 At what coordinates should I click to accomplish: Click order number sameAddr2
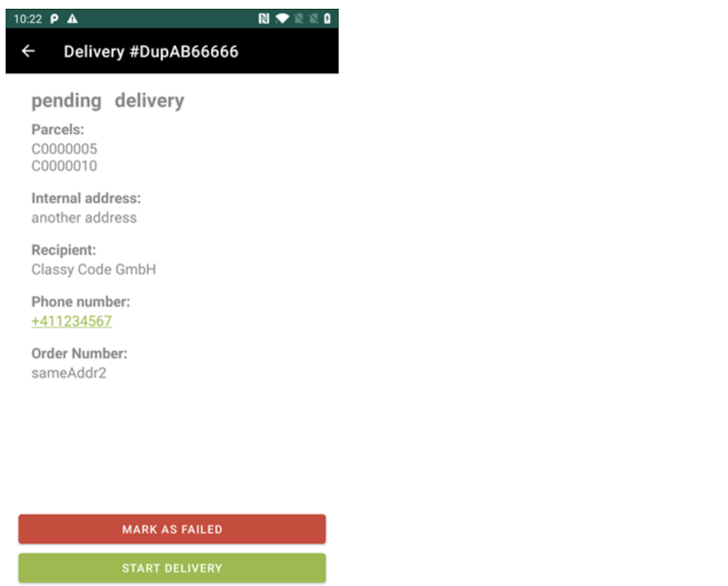(x=69, y=373)
